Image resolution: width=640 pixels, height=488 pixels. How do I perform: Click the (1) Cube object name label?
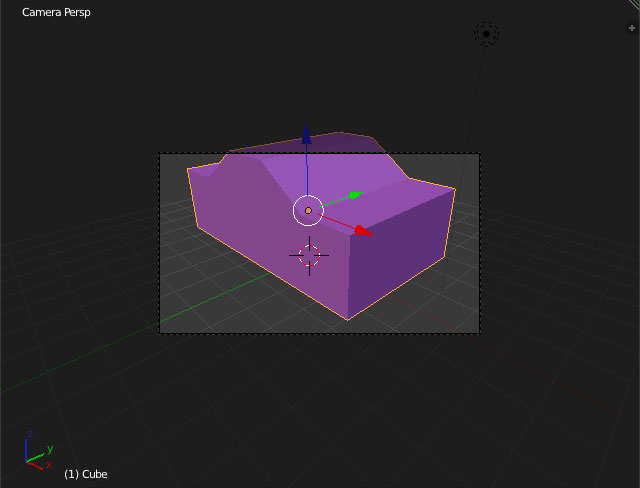pyautogui.click(x=85, y=474)
